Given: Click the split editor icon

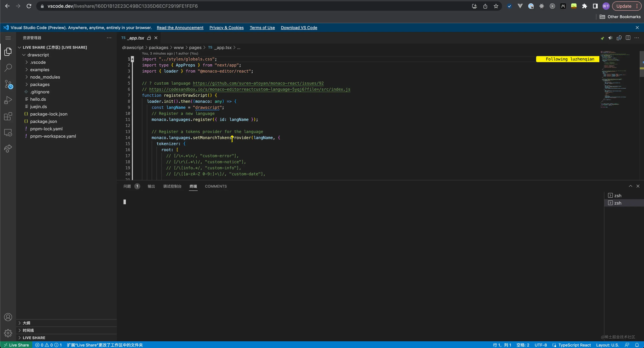Looking at the screenshot, I should tap(628, 38).
